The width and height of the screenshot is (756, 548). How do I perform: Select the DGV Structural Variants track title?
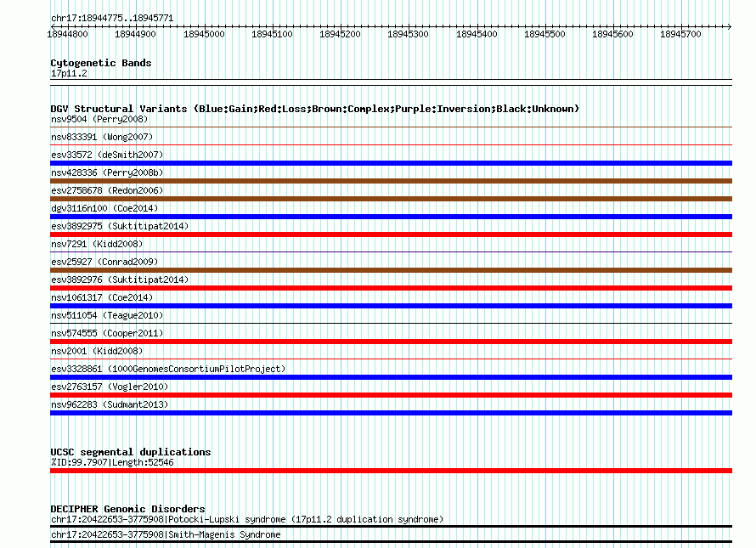tap(315, 109)
